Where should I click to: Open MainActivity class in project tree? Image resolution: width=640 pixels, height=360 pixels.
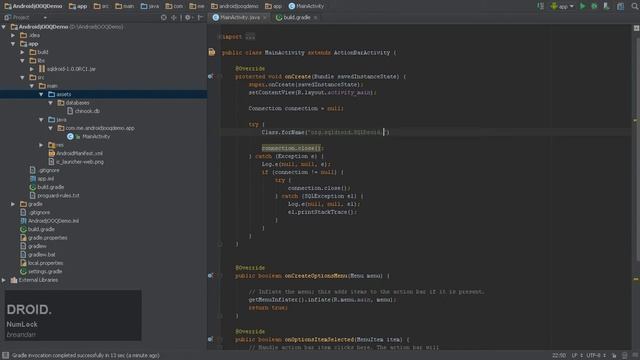pyautogui.click(x=89, y=136)
